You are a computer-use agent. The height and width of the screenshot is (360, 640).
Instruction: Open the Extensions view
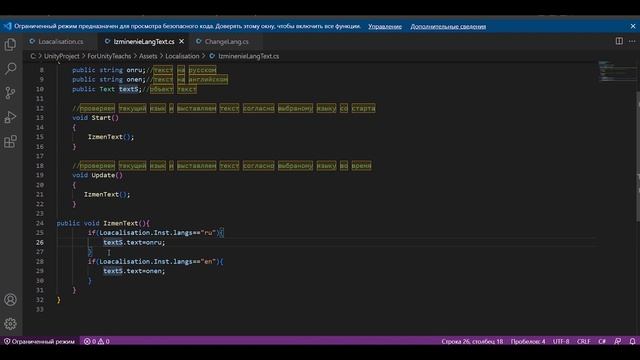[x=10, y=142]
